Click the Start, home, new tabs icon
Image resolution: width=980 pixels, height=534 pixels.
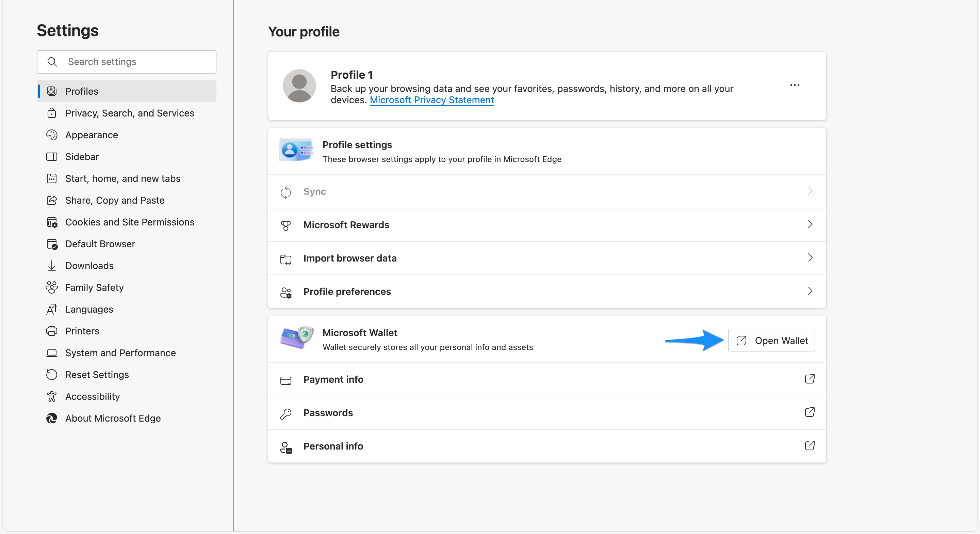52,179
